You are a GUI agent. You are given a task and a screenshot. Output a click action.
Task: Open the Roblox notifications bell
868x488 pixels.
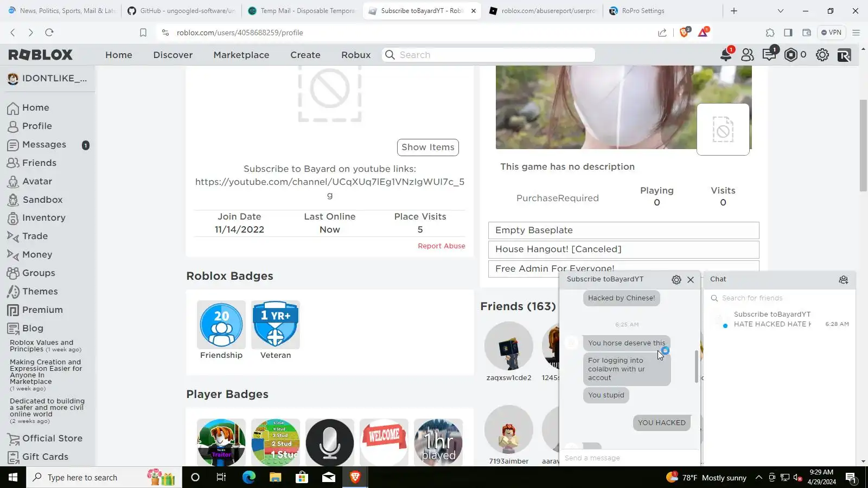pos(726,55)
